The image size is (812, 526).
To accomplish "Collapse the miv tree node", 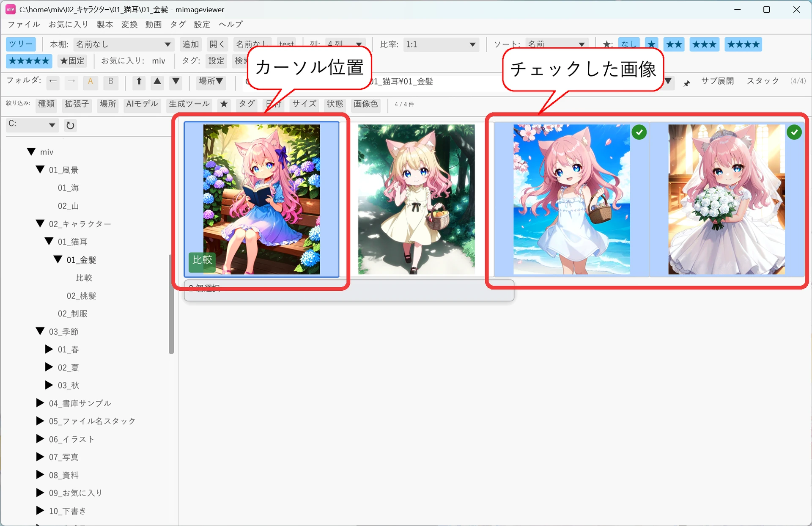I will [31, 151].
